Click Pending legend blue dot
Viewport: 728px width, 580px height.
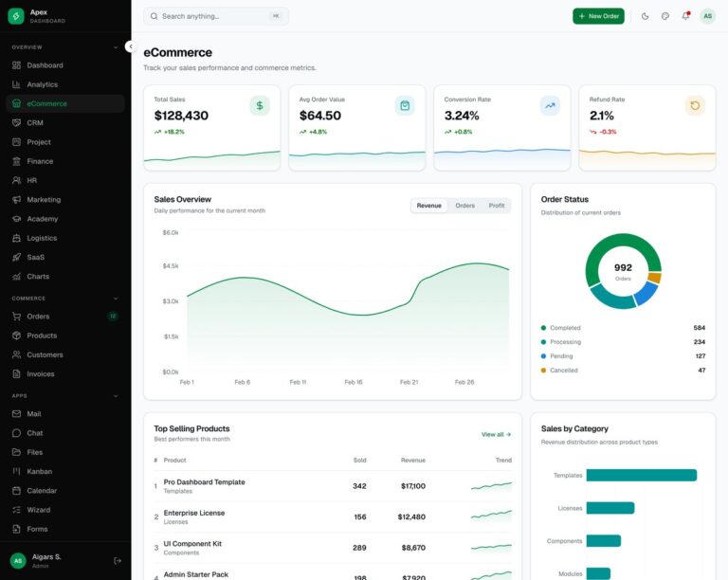(x=544, y=356)
